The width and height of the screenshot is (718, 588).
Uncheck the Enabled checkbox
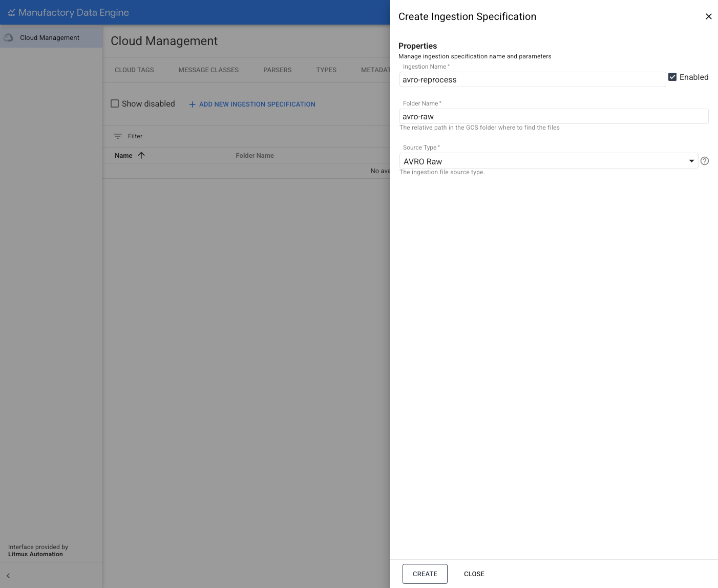click(x=672, y=77)
